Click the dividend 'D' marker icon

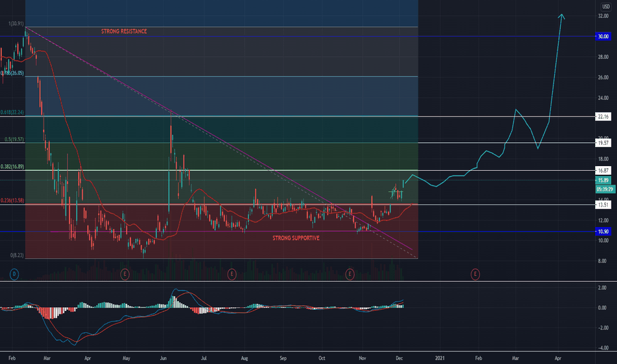[x=14, y=274]
